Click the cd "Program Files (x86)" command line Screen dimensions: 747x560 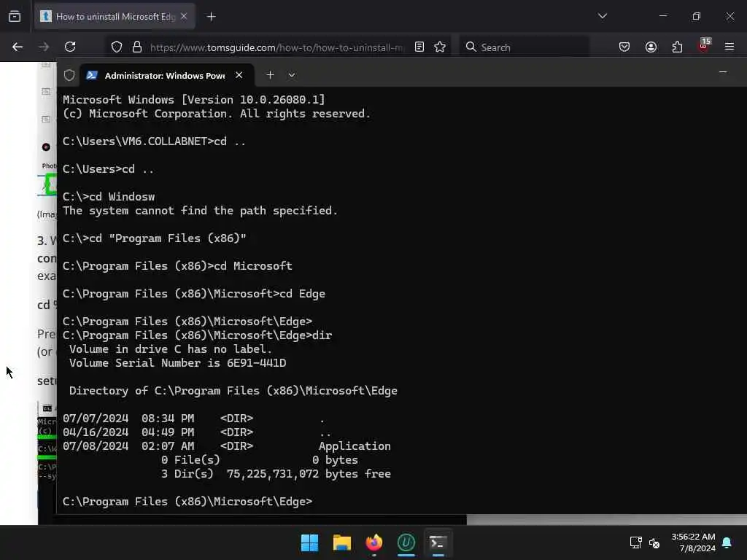point(155,238)
